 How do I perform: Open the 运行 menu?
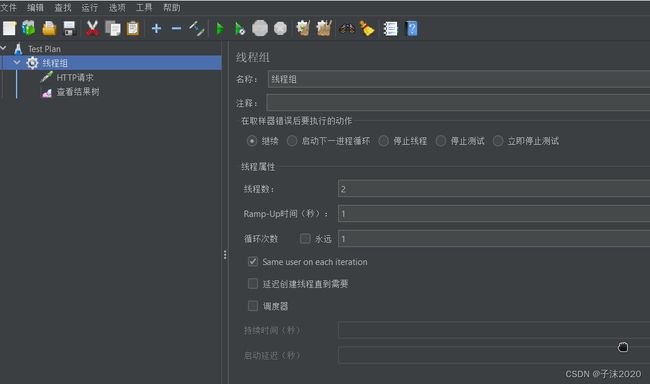90,7
